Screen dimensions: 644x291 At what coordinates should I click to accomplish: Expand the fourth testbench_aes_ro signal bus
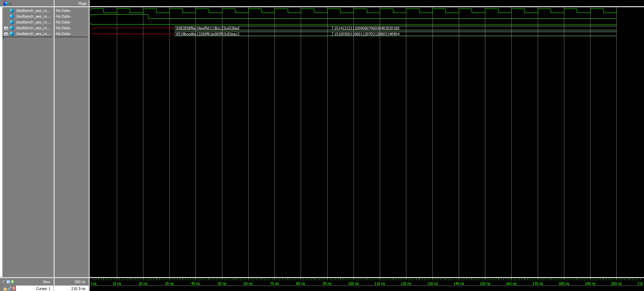pos(6,28)
